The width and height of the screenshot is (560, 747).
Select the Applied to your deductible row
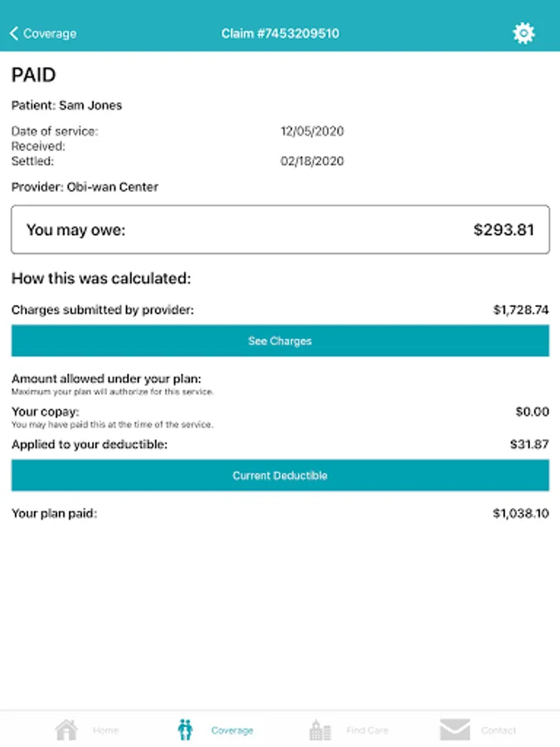tap(280, 444)
